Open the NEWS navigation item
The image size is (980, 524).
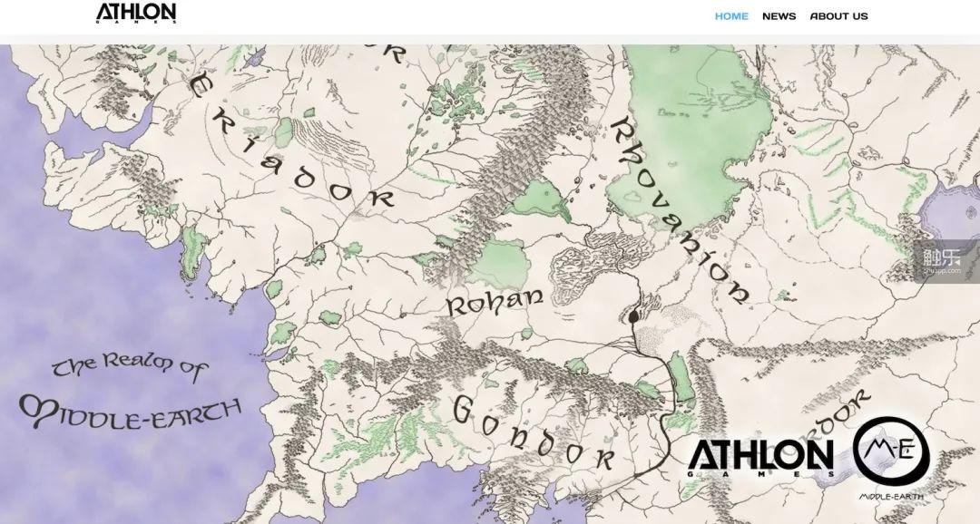779,16
